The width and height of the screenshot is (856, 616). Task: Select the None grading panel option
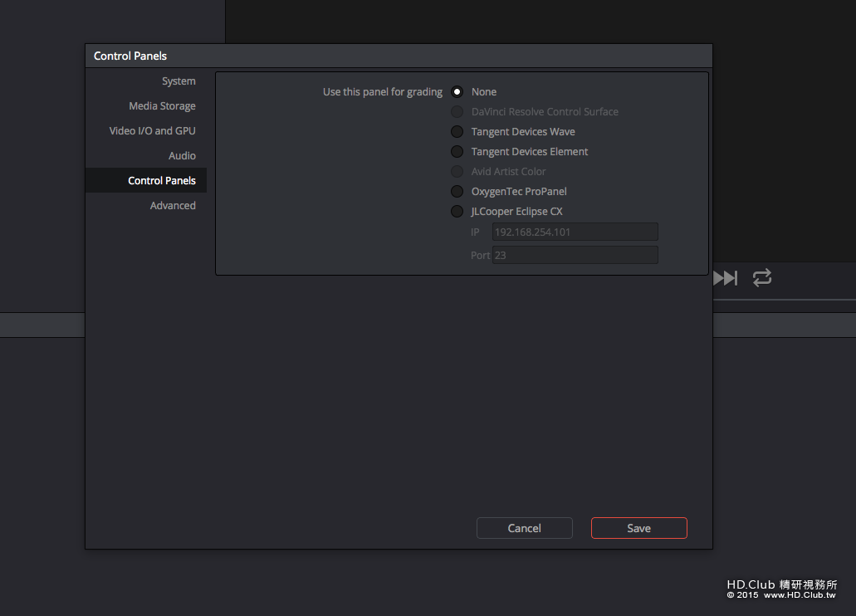[x=457, y=92]
